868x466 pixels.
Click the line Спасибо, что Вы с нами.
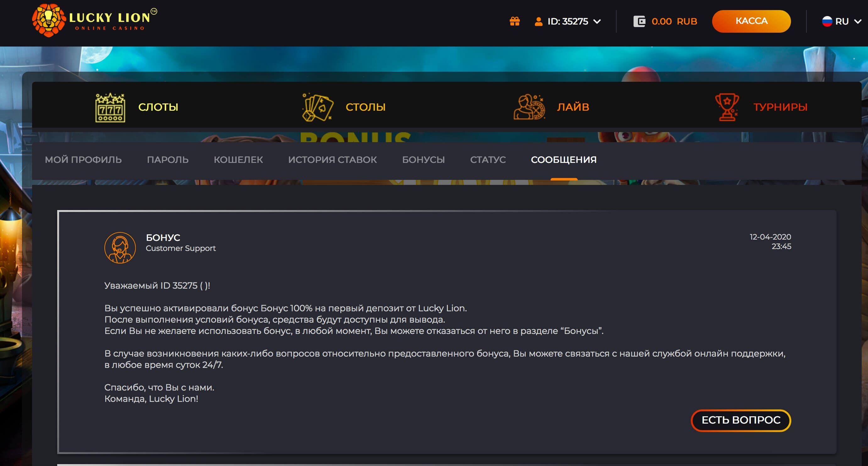pyautogui.click(x=159, y=387)
